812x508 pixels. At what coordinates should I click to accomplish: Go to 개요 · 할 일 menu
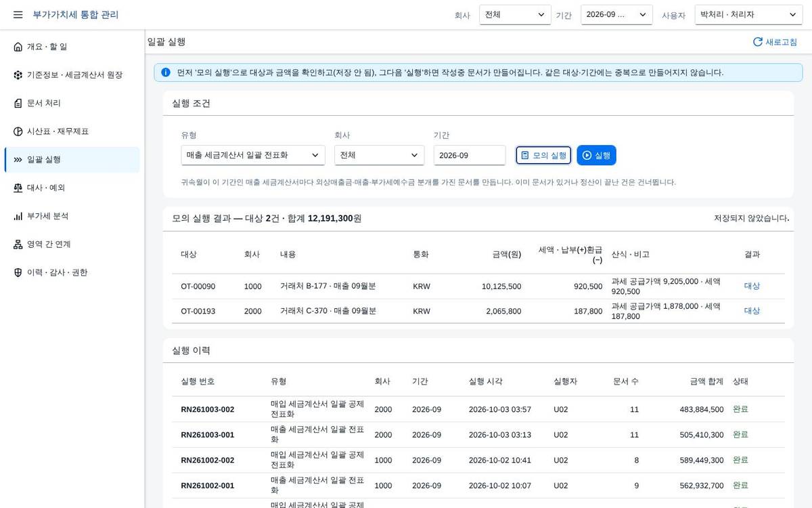point(72,47)
